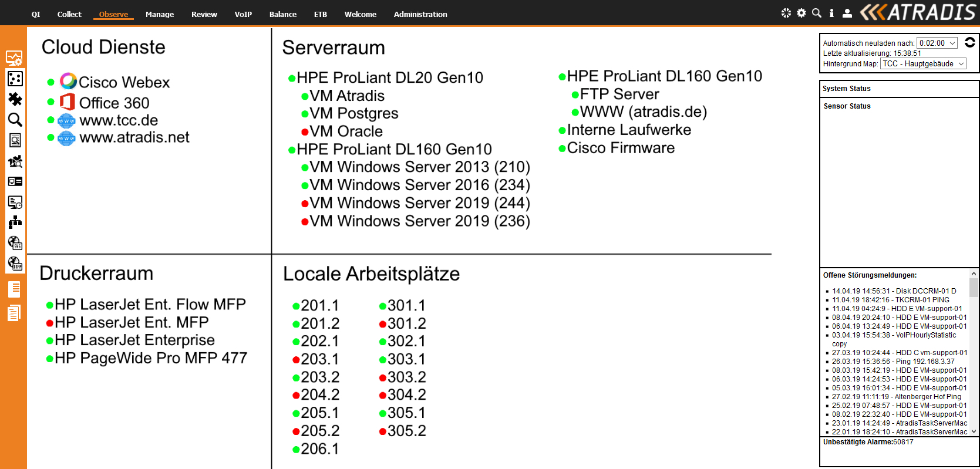The width and height of the screenshot is (980, 469).
Task: Open the ETB menu
Action: pos(321,14)
